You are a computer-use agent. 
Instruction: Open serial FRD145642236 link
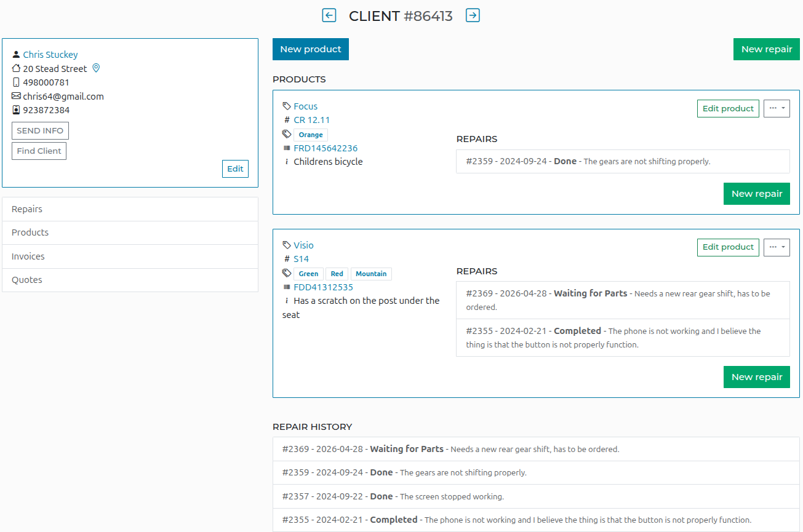[326, 148]
